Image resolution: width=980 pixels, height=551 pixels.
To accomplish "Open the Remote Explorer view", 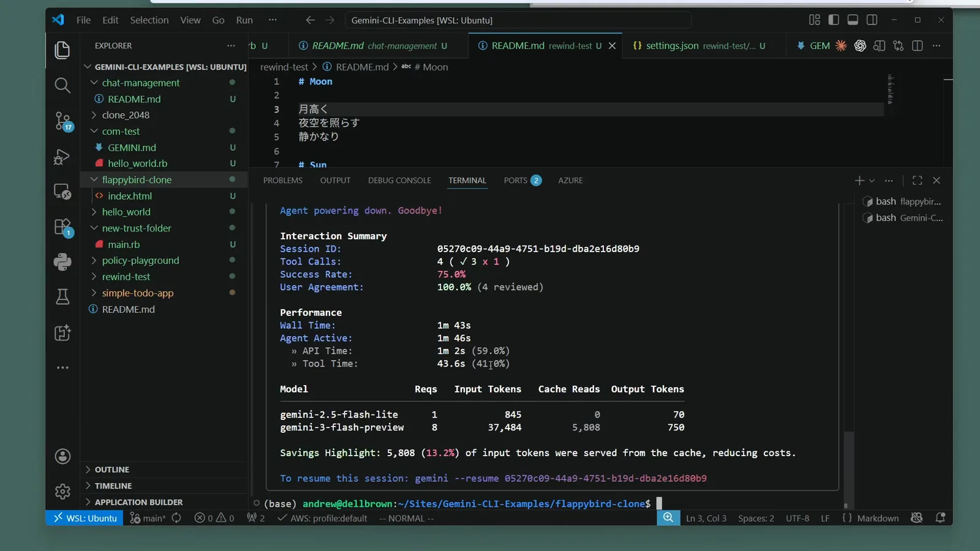I will pyautogui.click(x=62, y=192).
